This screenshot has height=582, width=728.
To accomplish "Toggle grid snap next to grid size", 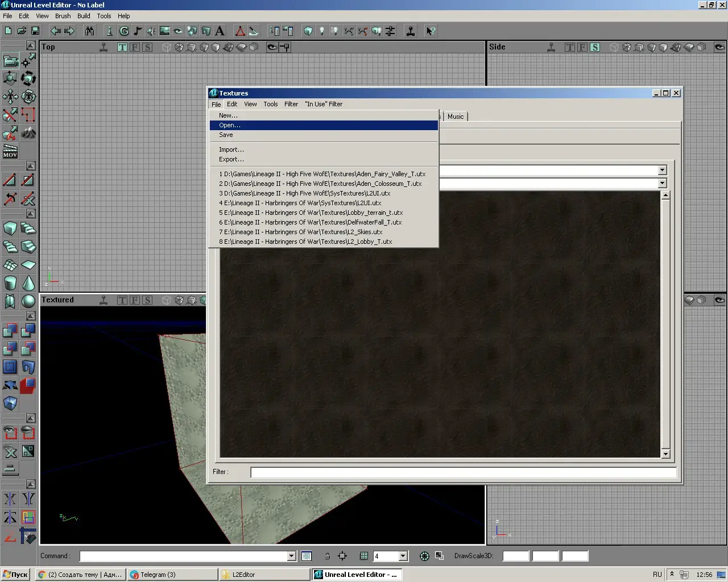I will click(x=364, y=556).
